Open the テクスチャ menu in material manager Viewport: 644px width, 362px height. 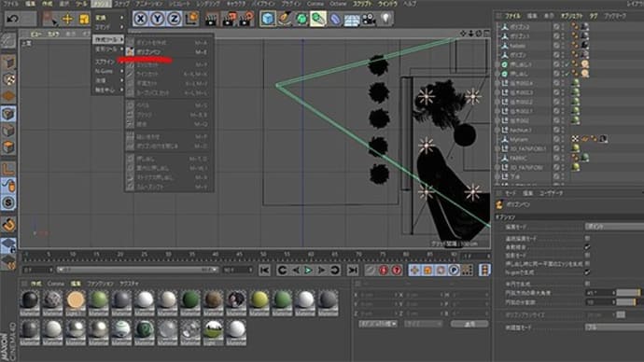click(129, 284)
